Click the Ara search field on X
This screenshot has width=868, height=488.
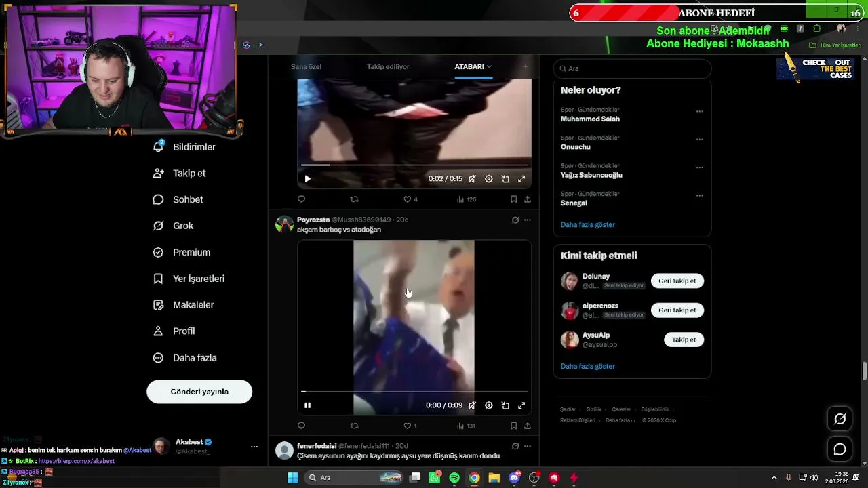[633, 68]
